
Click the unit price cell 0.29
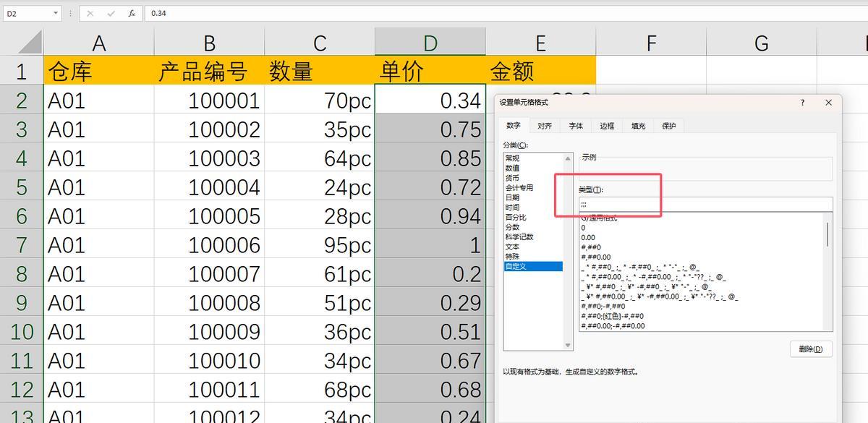pyautogui.click(x=430, y=302)
